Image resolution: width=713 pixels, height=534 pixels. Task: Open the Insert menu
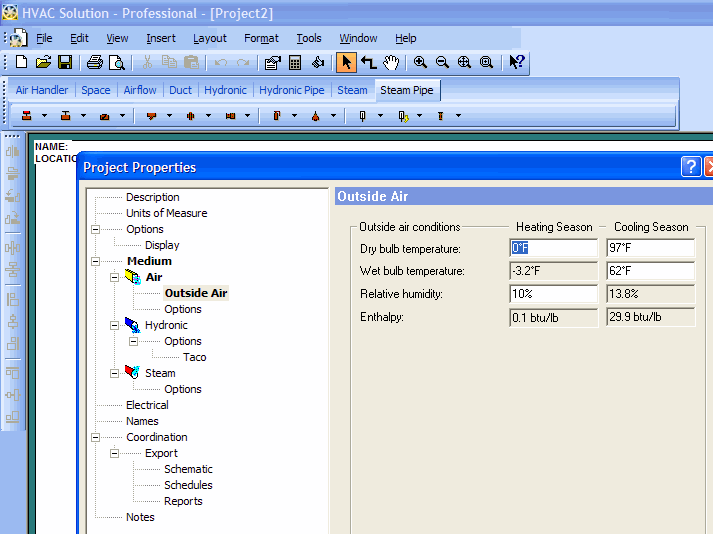click(x=161, y=38)
